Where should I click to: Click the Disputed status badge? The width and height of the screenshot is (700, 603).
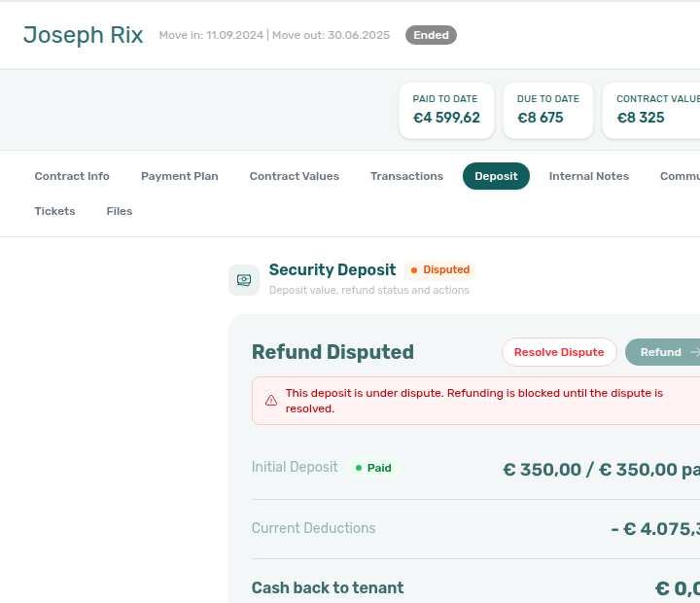[x=440, y=269]
